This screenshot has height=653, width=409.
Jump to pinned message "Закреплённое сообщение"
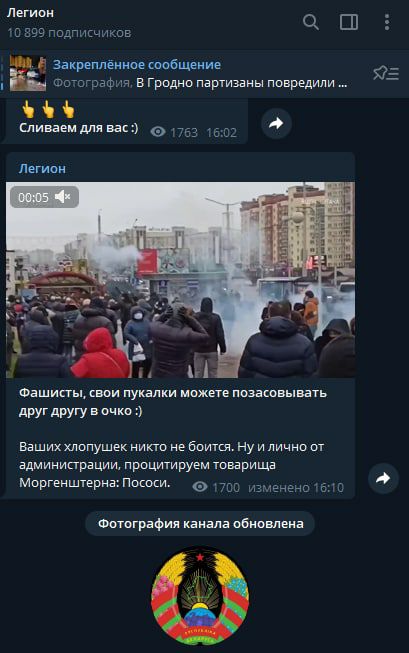point(137,65)
